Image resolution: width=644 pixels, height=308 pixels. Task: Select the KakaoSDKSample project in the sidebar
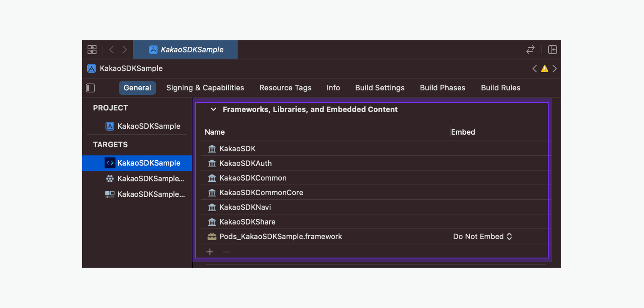point(149,126)
